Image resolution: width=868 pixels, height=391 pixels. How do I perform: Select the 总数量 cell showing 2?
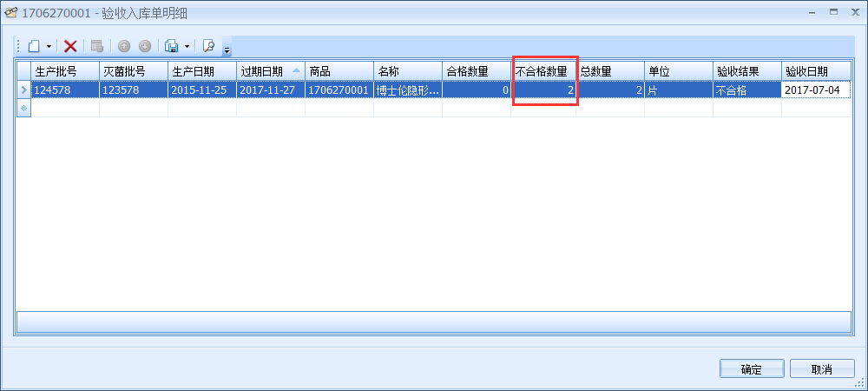click(610, 89)
